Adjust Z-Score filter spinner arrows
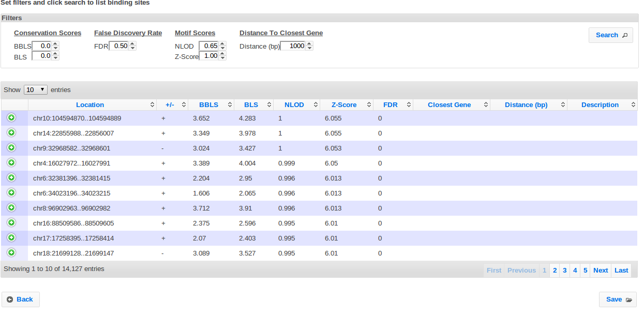 [x=223, y=56]
